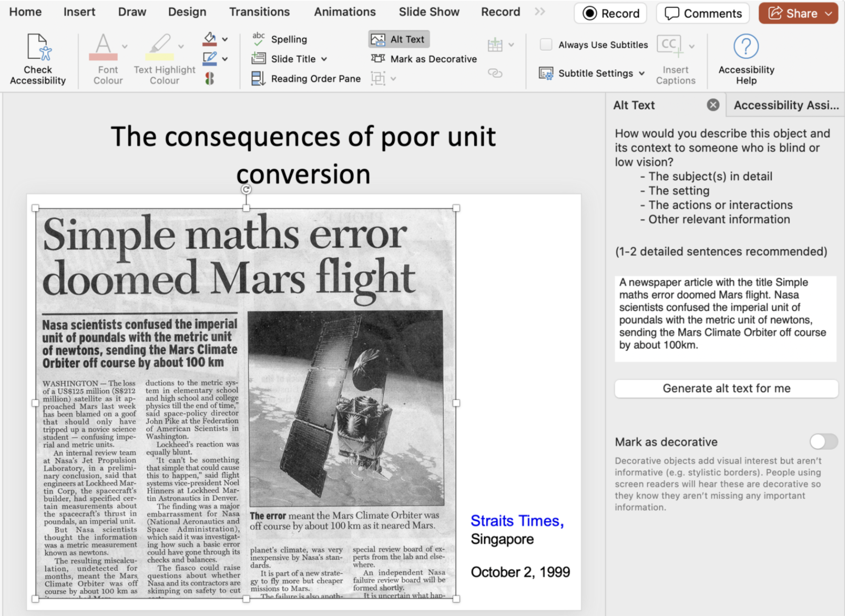Expand the Text Highlight Colour dropdown arrow
845x616 pixels.
[x=181, y=46]
